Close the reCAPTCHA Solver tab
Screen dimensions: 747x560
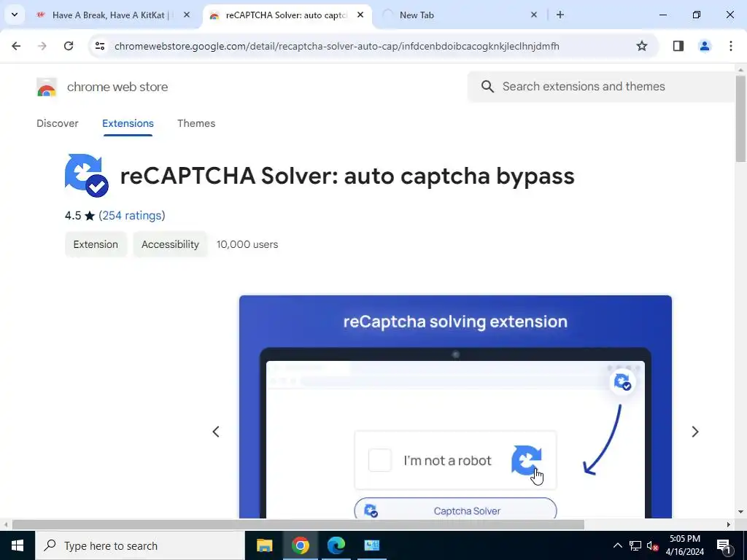tap(360, 15)
